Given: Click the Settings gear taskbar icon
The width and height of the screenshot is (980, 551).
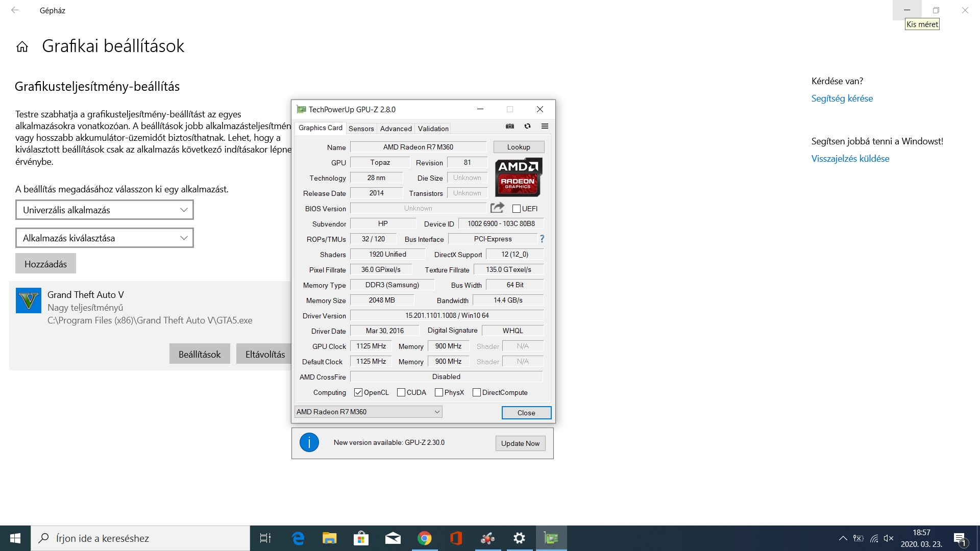Looking at the screenshot, I should [x=520, y=538].
